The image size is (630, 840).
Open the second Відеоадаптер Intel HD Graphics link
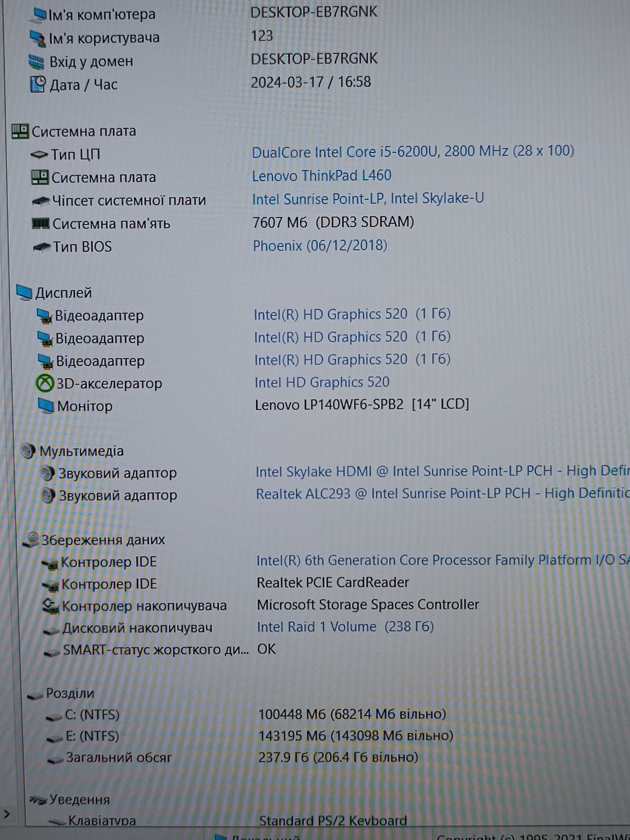pos(352,337)
